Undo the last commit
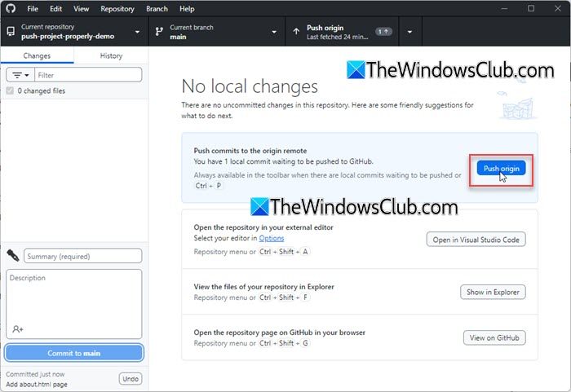Viewport: 571px width, 392px height. pos(131,379)
